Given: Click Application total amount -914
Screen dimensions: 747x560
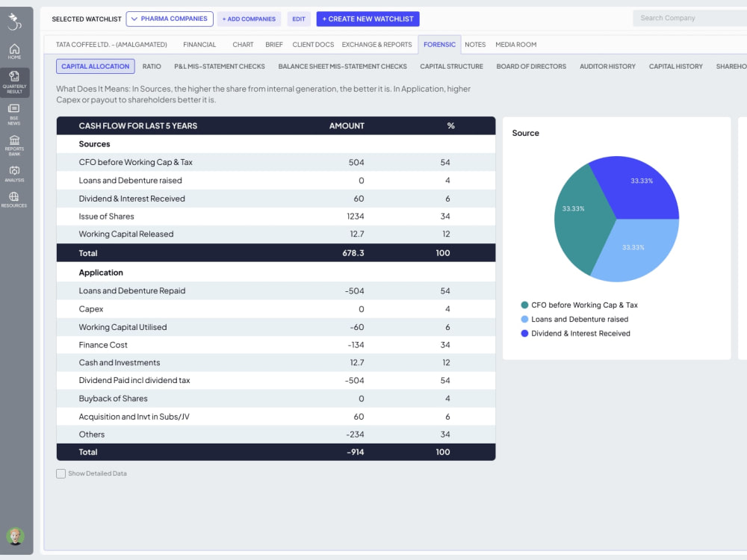Looking at the screenshot, I should tap(356, 452).
